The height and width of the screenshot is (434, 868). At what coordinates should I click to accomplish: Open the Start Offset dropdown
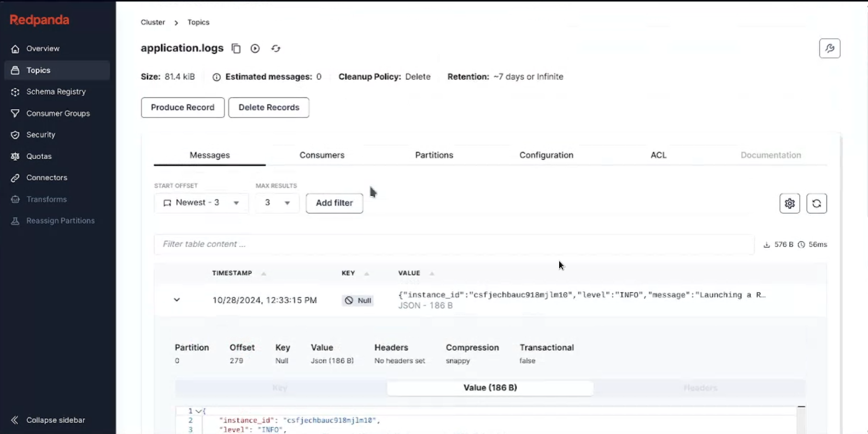pos(201,203)
